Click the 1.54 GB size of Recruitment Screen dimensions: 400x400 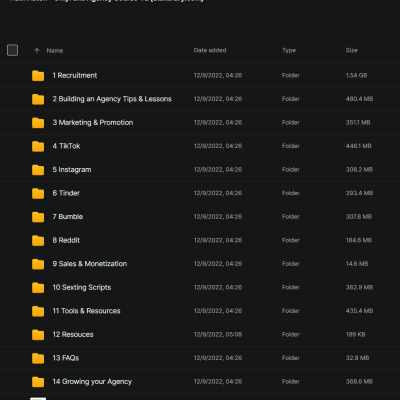(x=356, y=75)
